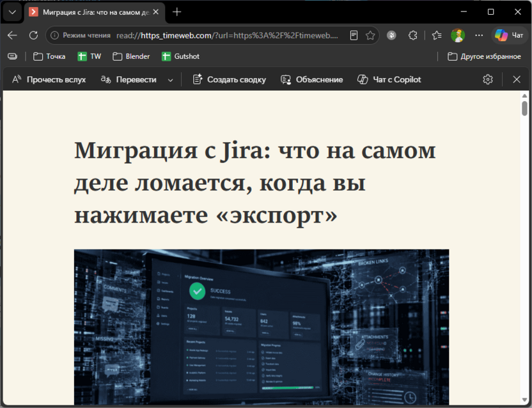532x408 pixels.
Task: Open Copilot Чат button
Action: (509, 35)
